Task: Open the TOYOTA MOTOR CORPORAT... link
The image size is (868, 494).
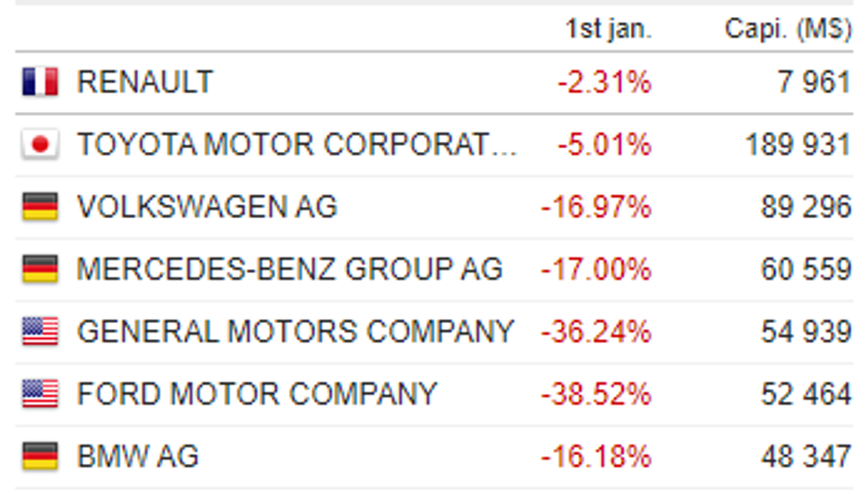Action: coord(297,144)
